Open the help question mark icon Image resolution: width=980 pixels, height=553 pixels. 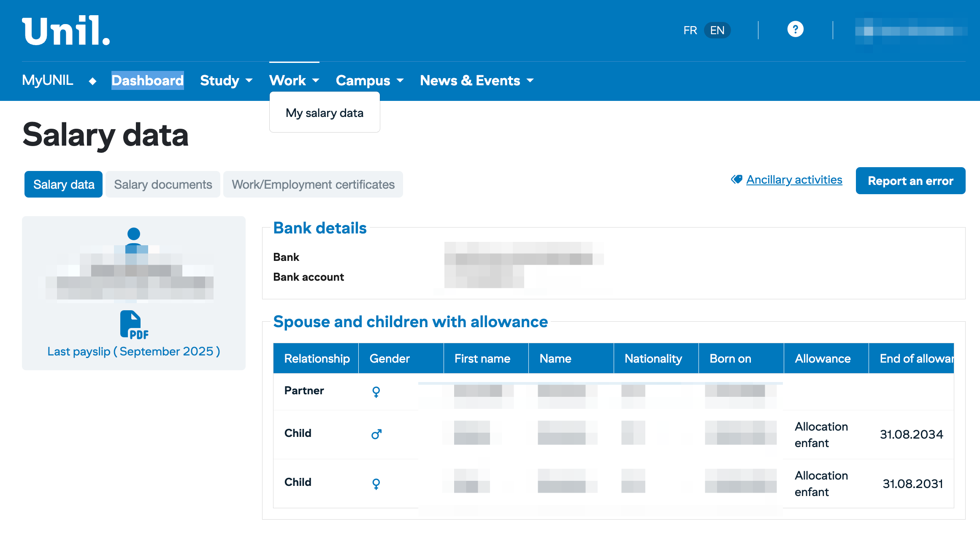click(x=795, y=30)
